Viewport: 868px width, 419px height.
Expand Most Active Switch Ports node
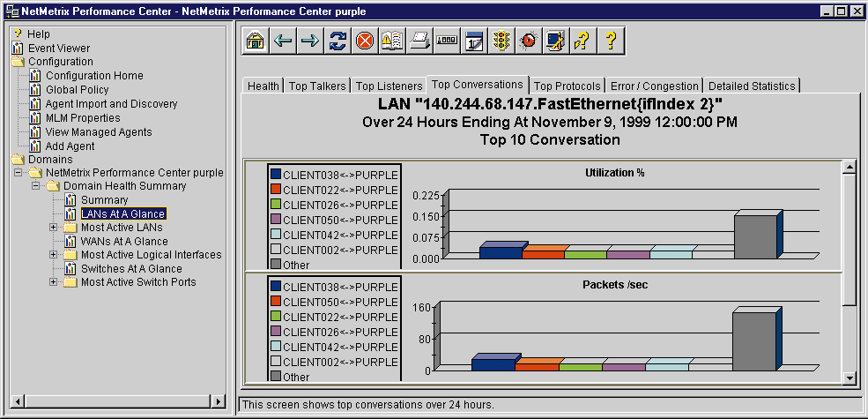[53, 282]
